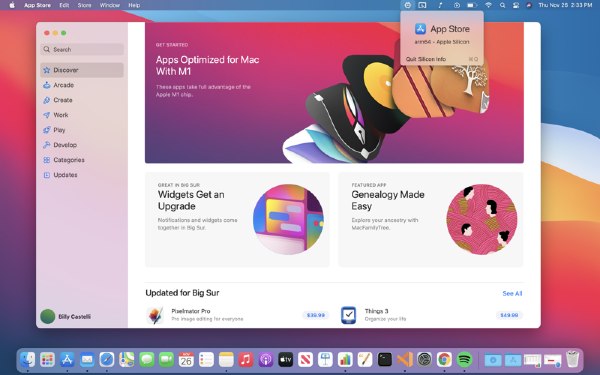The image size is (600, 375).
Task: Open Visual Studio Code from the Dock
Action: [x=405, y=359]
